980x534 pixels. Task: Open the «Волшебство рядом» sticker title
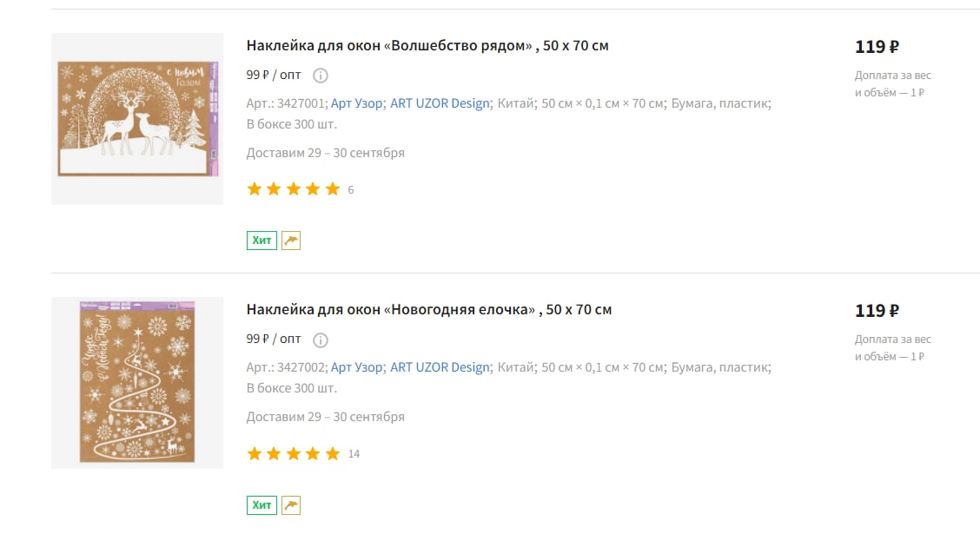[427, 46]
